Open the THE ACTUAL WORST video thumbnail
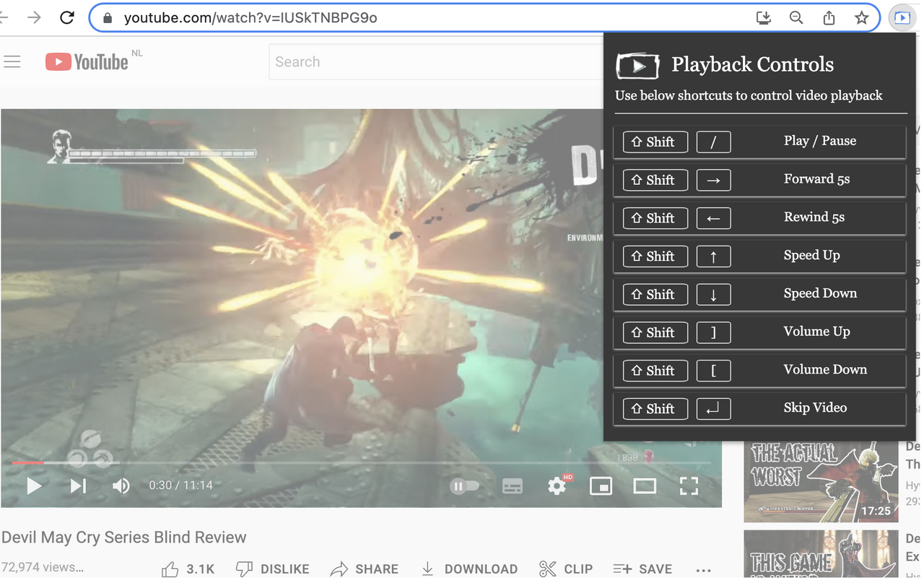Image resolution: width=924 pixels, height=578 pixels. click(820, 479)
